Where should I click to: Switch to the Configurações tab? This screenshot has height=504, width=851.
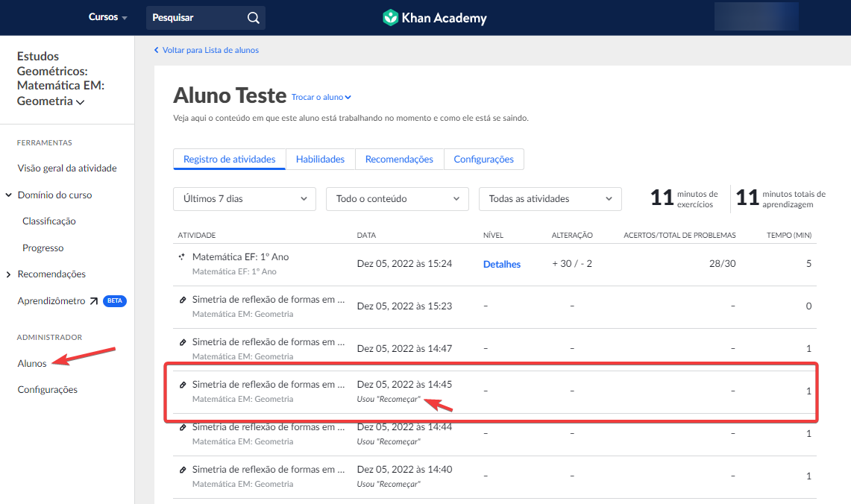483,160
